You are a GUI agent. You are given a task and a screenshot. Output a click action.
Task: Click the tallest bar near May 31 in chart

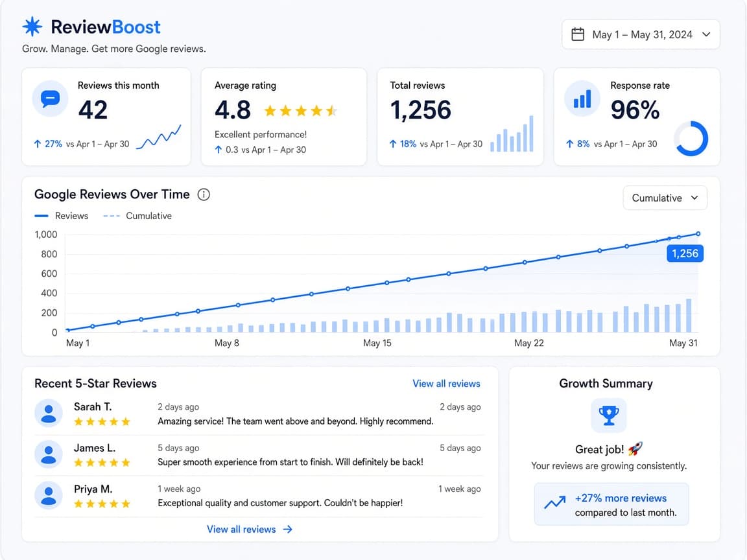[689, 315]
